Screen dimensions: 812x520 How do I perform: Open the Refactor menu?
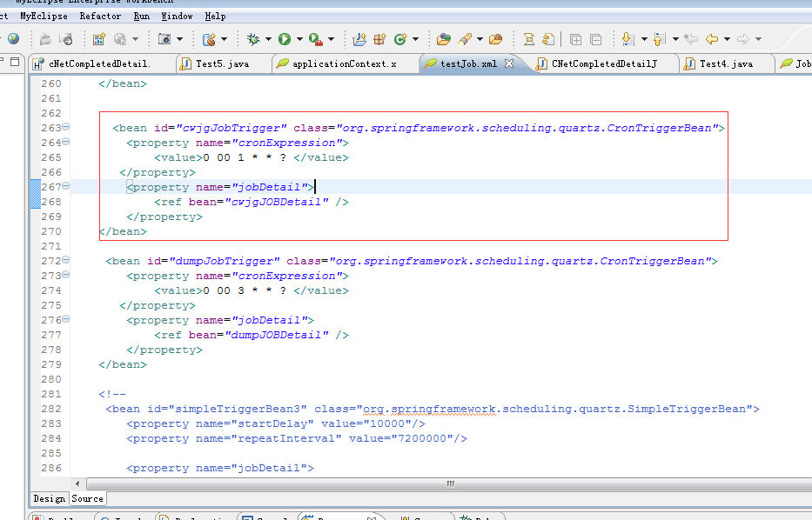pos(100,16)
